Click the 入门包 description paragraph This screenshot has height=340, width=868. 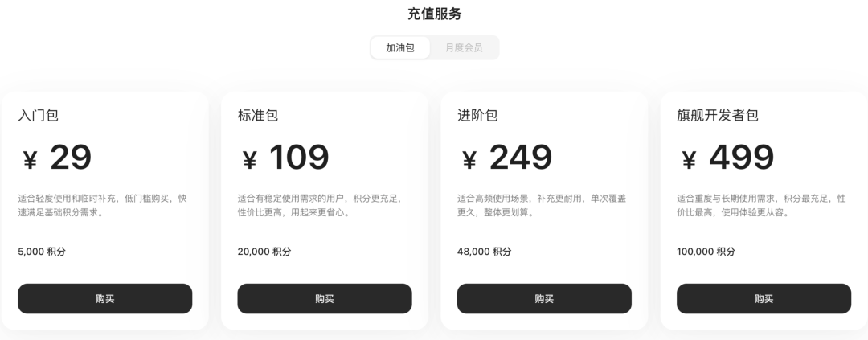coord(102,205)
